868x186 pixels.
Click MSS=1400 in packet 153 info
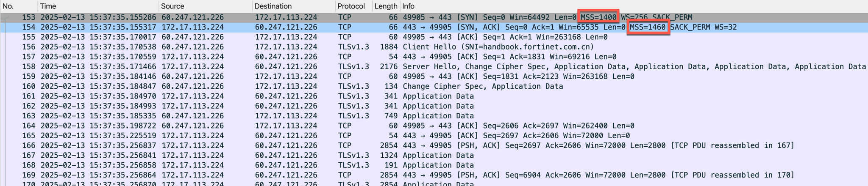[x=598, y=17]
